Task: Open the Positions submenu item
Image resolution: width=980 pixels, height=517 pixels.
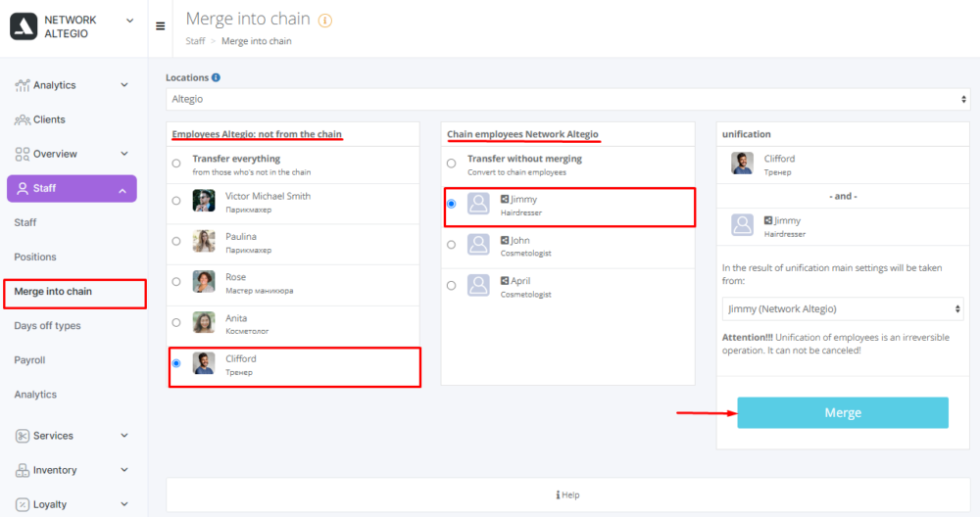Action: (35, 258)
